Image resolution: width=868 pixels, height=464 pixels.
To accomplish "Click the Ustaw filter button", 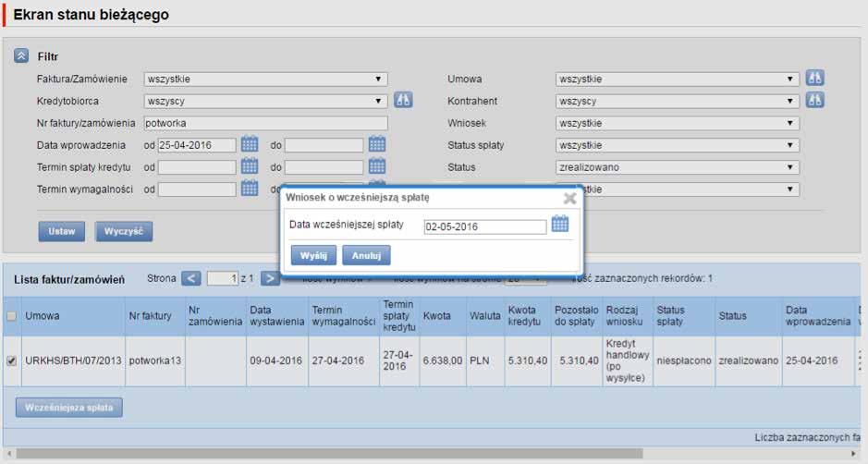I will click(61, 231).
